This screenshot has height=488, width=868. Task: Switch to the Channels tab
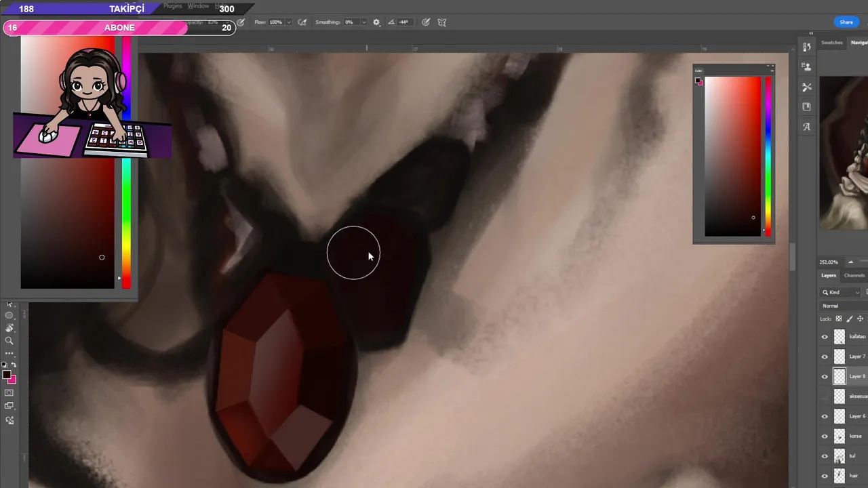point(854,275)
